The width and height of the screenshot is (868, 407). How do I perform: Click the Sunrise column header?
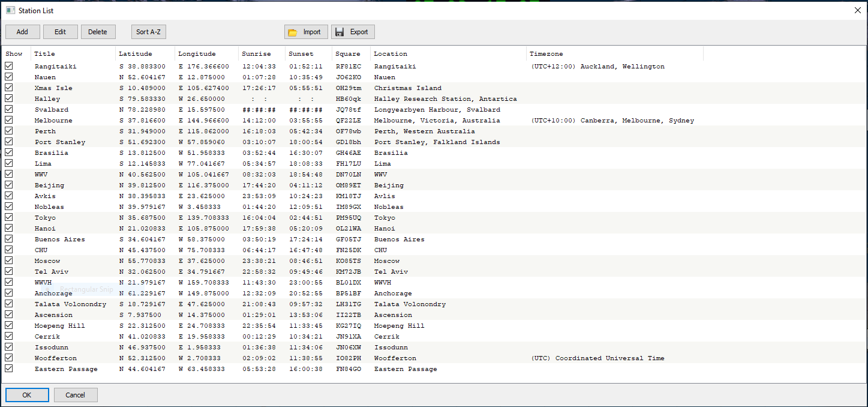click(256, 54)
